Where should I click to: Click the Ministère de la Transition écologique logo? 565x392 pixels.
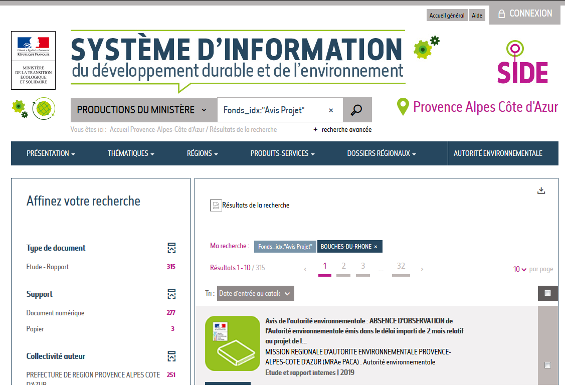[34, 60]
